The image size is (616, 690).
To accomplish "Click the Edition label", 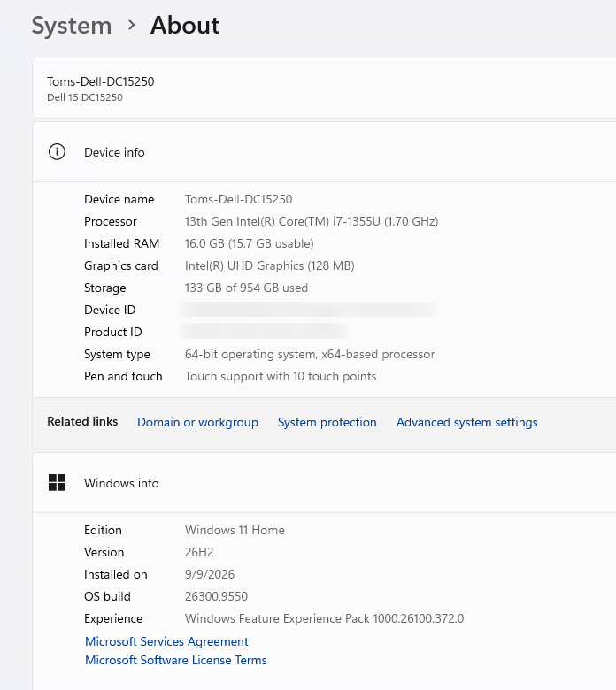I will 103,530.
